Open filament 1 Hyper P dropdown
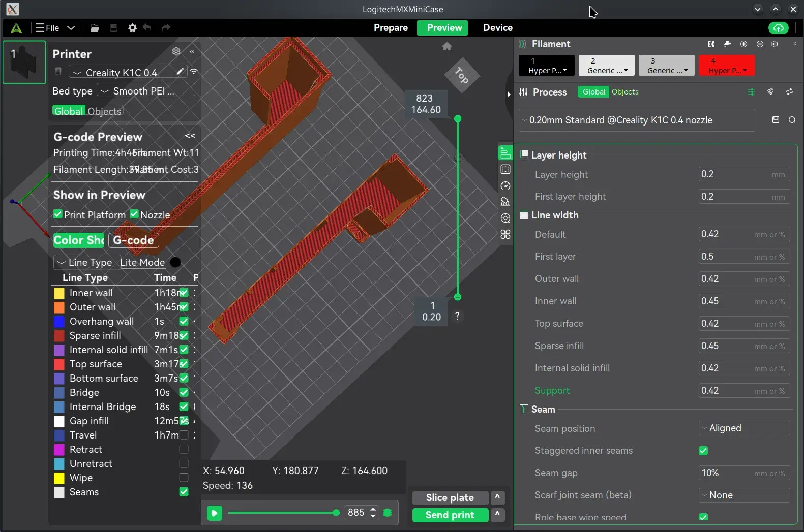 [x=547, y=66]
